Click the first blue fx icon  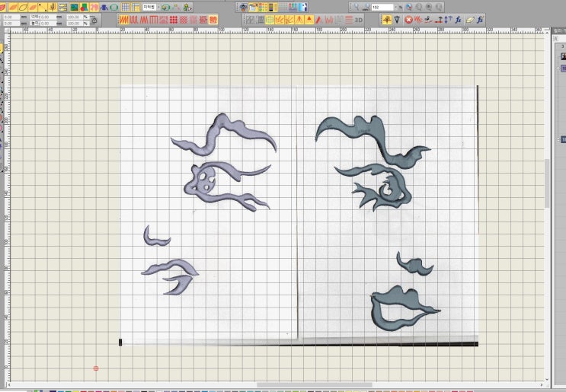coord(458,20)
